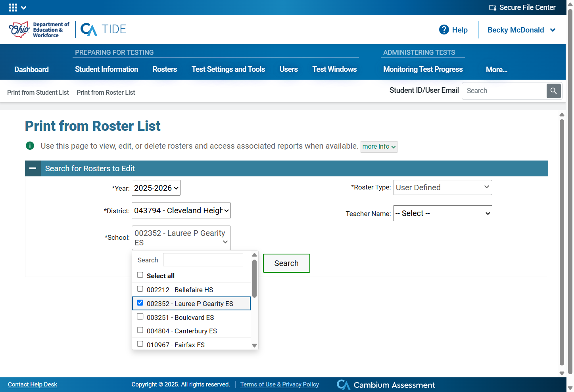Open the Users menu
The height and width of the screenshot is (392, 574).
(289, 69)
